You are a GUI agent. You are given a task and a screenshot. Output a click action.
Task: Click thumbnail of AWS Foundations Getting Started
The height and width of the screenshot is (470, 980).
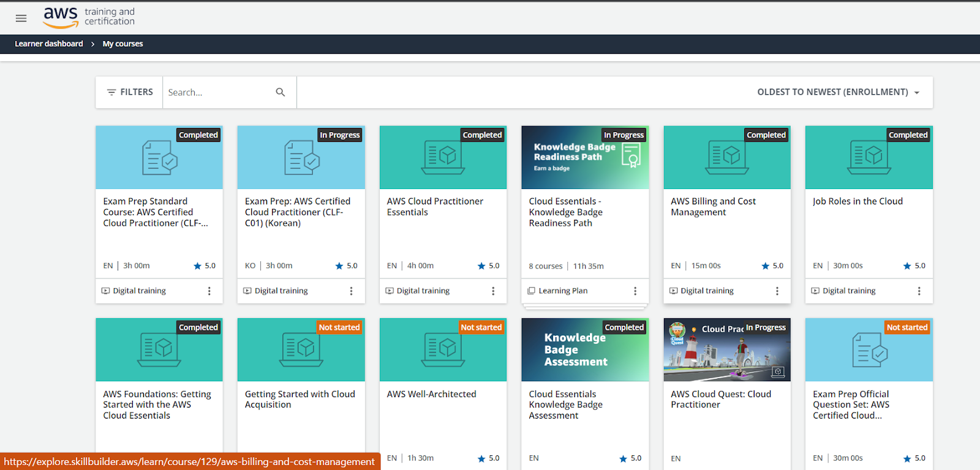pos(159,350)
